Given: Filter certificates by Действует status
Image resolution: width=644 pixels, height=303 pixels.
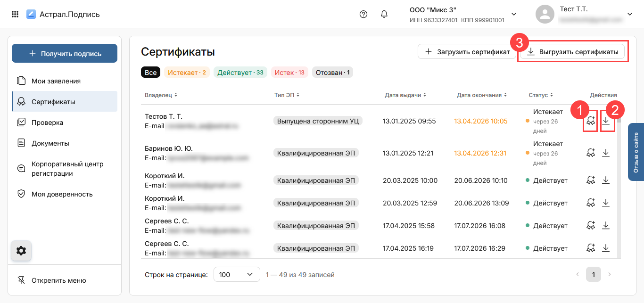Looking at the screenshot, I should [240, 73].
